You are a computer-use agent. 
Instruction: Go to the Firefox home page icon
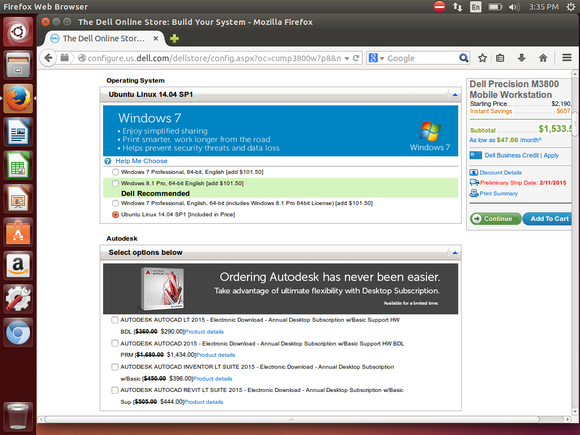point(543,58)
